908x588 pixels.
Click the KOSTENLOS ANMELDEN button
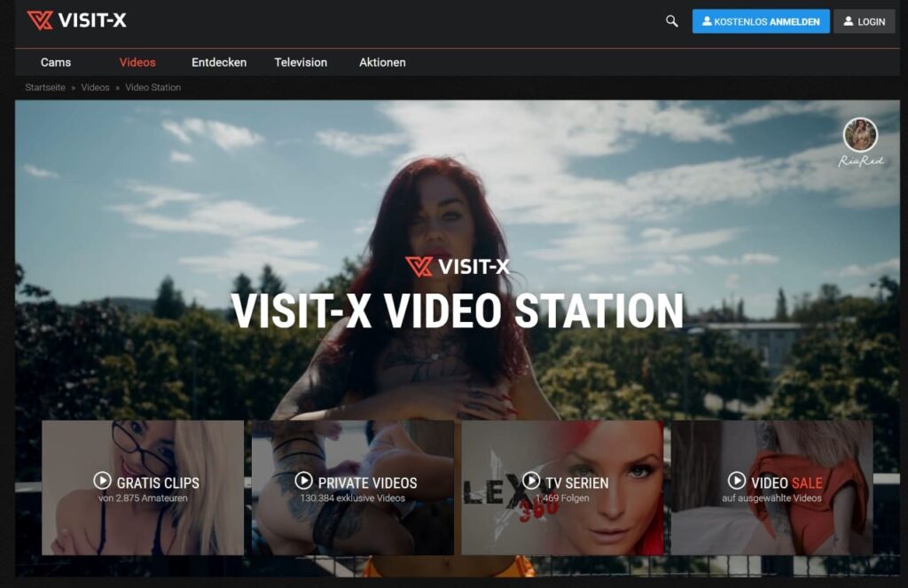tap(761, 21)
